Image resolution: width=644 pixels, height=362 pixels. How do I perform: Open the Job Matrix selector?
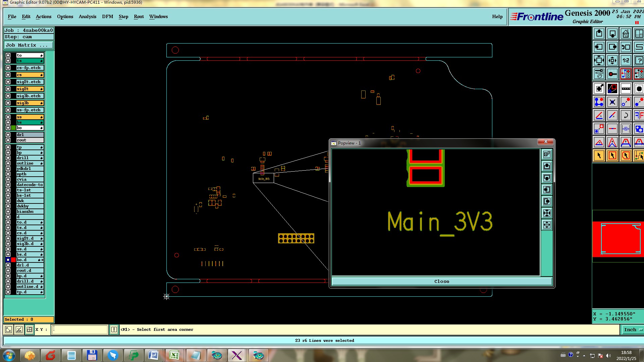click(29, 45)
